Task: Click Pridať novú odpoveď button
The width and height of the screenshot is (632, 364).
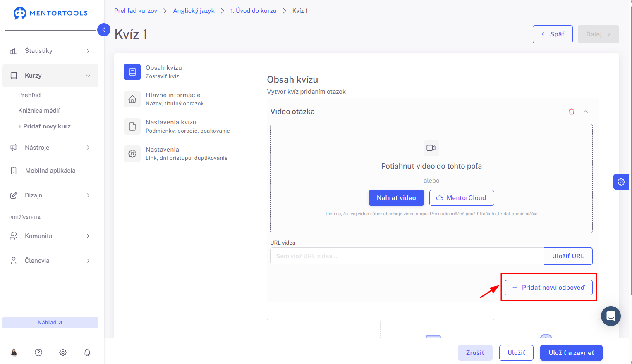Action: coord(548,288)
